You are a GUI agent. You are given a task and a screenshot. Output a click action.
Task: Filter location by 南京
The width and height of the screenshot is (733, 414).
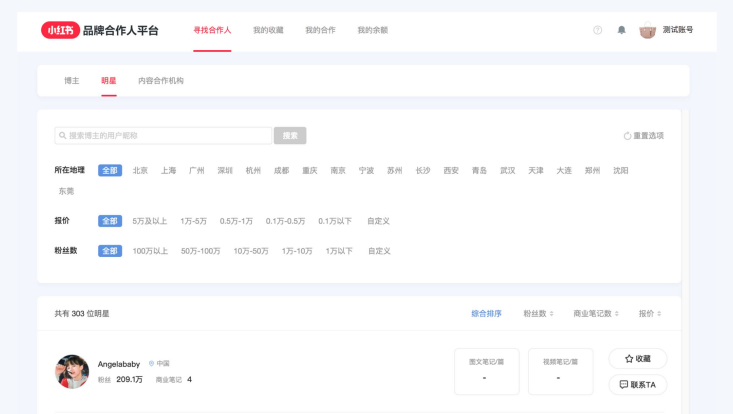click(338, 171)
